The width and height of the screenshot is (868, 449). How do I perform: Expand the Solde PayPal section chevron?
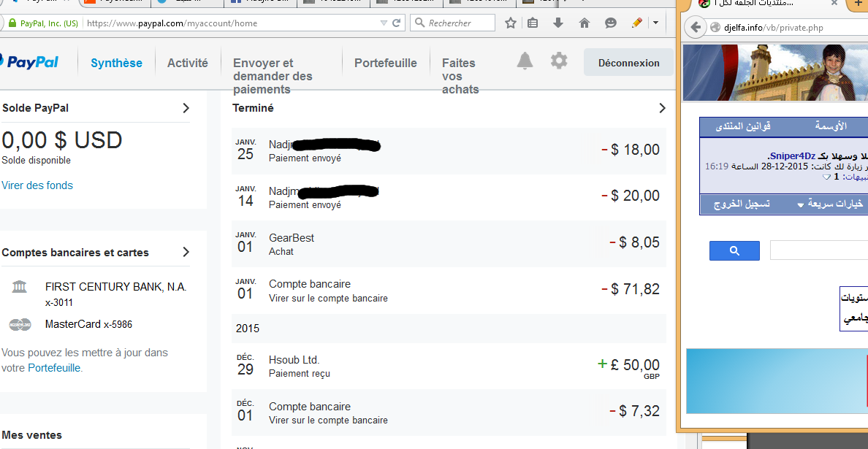(186, 108)
